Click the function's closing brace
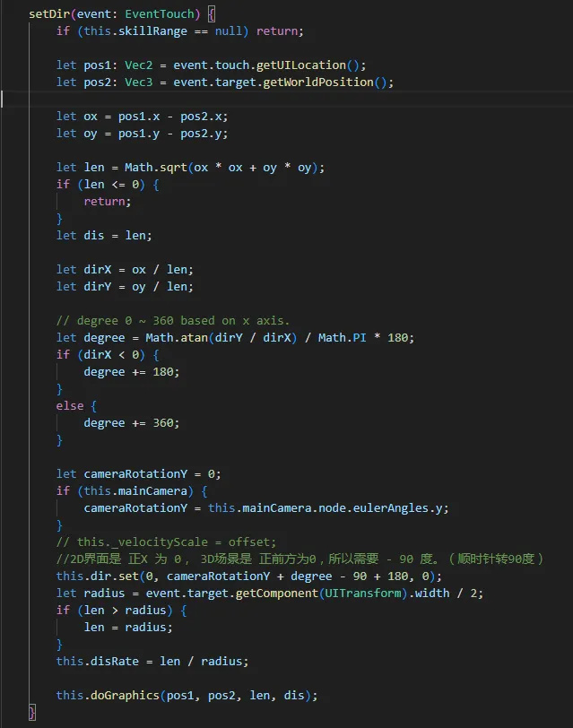 (x=32, y=712)
